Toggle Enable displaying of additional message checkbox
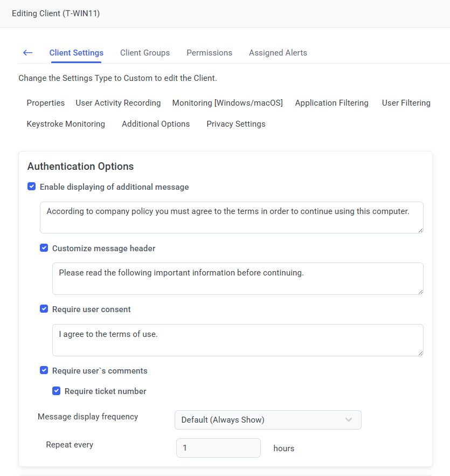This screenshot has width=450, height=476. pyautogui.click(x=32, y=187)
